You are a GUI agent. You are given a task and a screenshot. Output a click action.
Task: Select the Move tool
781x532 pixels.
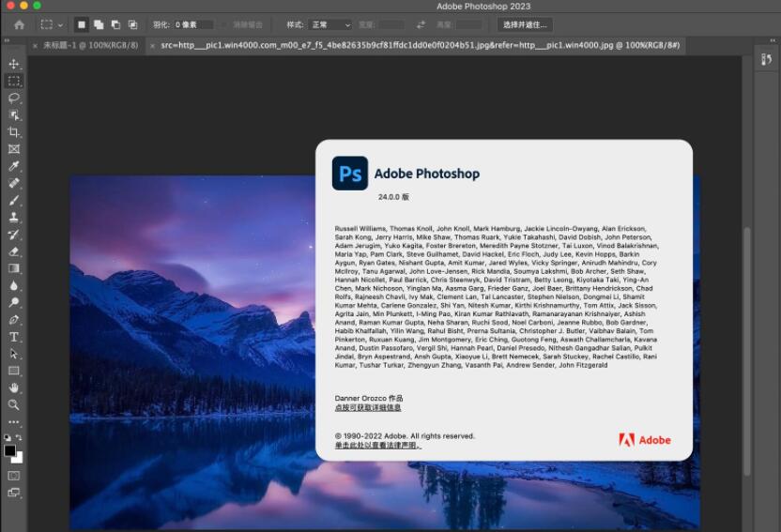pyautogui.click(x=14, y=64)
